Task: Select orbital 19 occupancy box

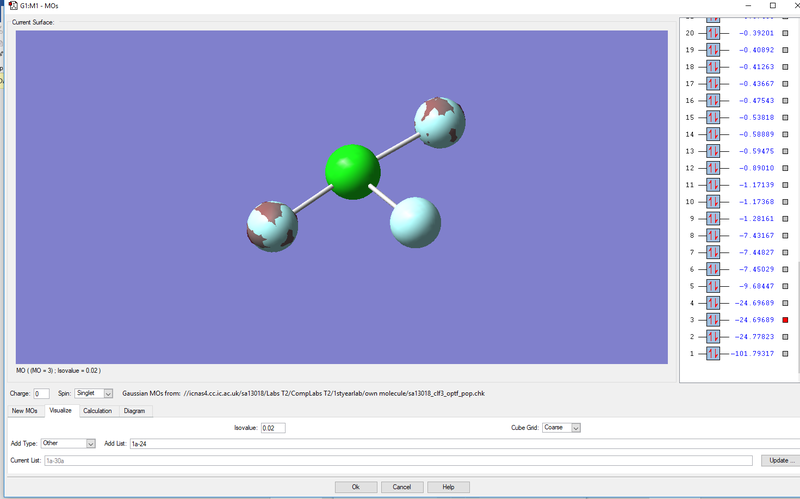Action: pos(713,50)
